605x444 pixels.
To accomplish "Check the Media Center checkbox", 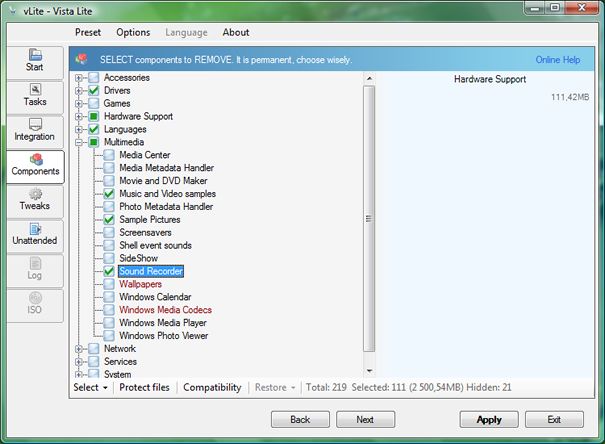I will (x=109, y=155).
